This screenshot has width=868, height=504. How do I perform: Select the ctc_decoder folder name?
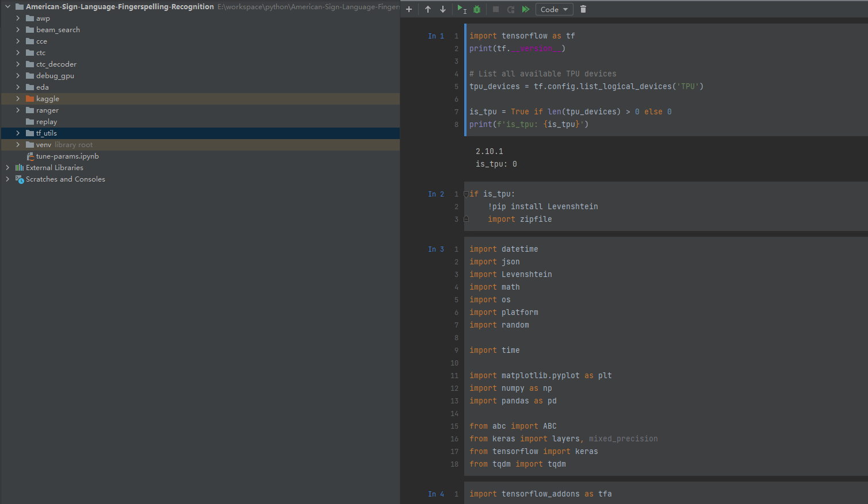56,64
